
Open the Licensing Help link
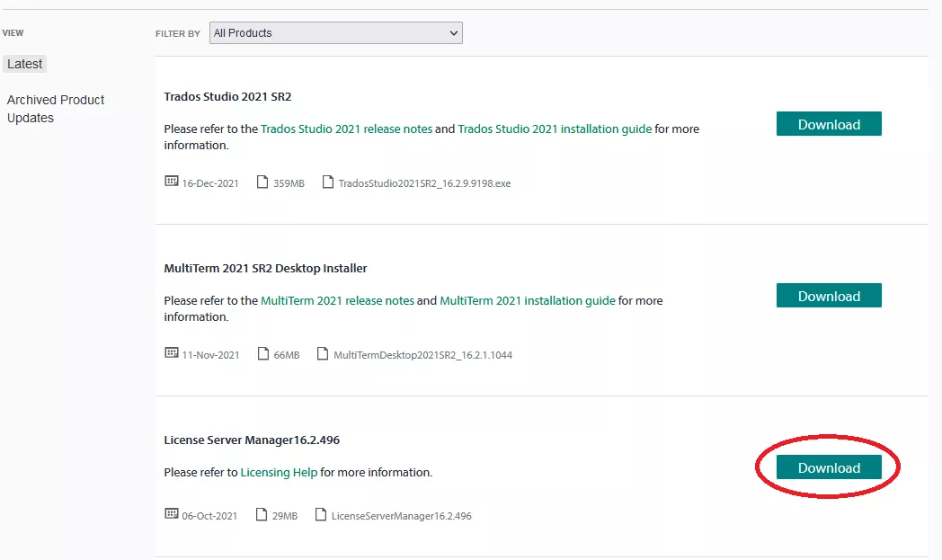click(279, 472)
